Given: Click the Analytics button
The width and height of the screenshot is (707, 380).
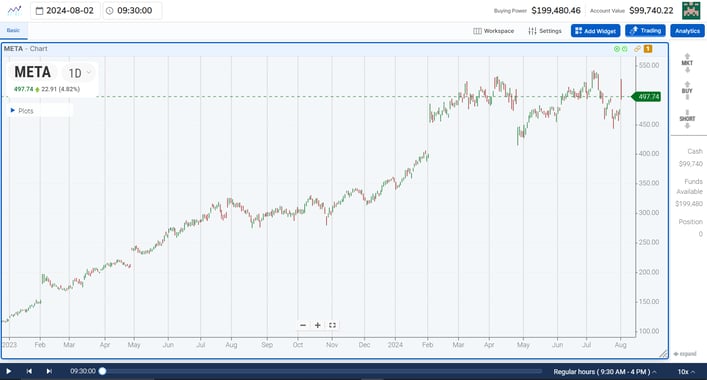Looking at the screenshot, I should point(687,31).
